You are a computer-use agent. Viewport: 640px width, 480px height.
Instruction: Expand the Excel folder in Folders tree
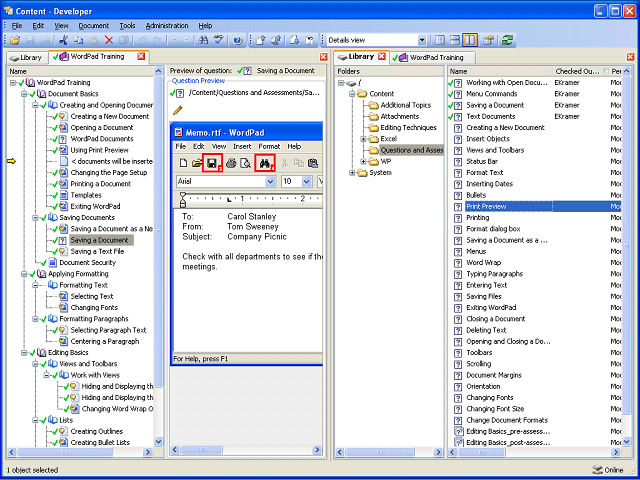coord(363,139)
